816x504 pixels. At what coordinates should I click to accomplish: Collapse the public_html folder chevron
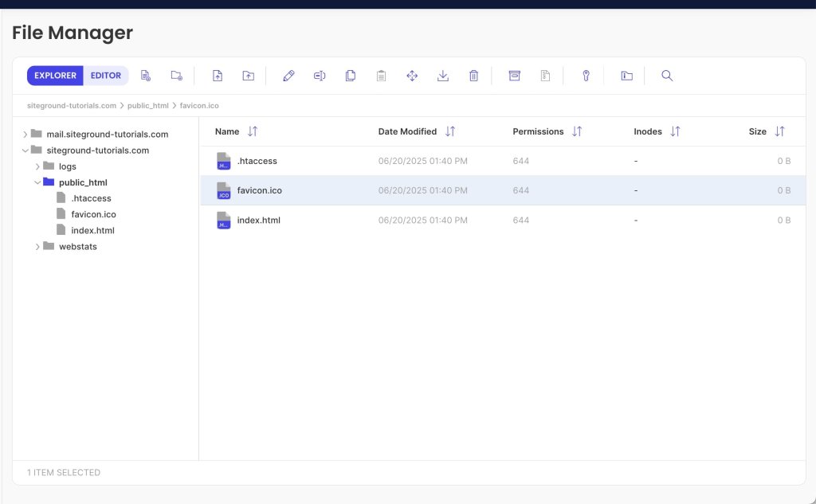point(37,182)
